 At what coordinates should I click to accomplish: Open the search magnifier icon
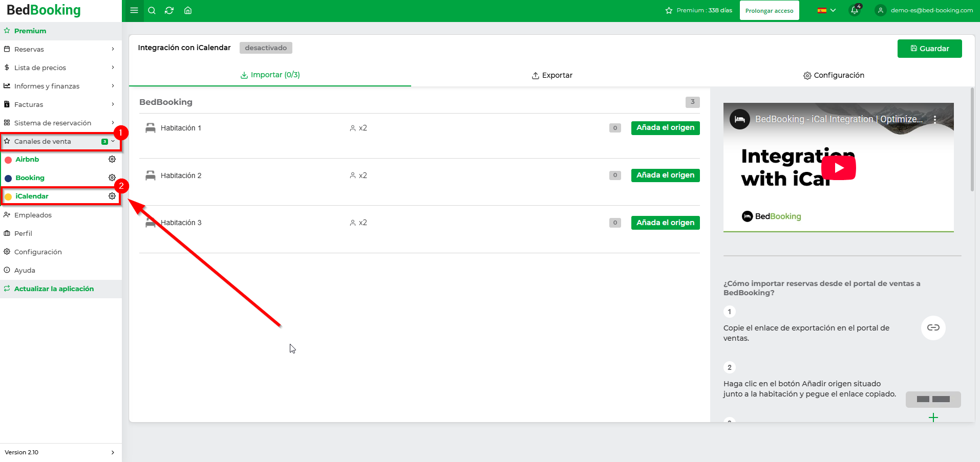click(x=152, y=10)
